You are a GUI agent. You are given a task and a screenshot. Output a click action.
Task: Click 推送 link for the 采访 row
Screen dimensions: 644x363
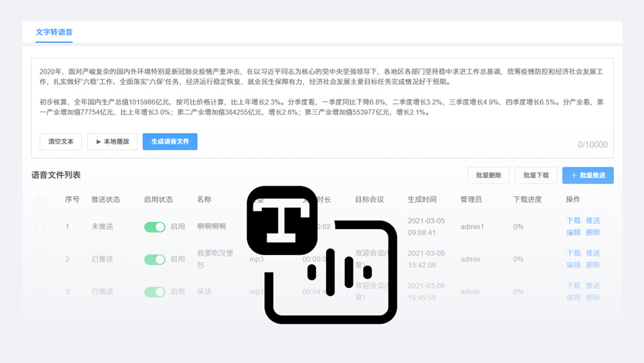click(x=593, y=286)
